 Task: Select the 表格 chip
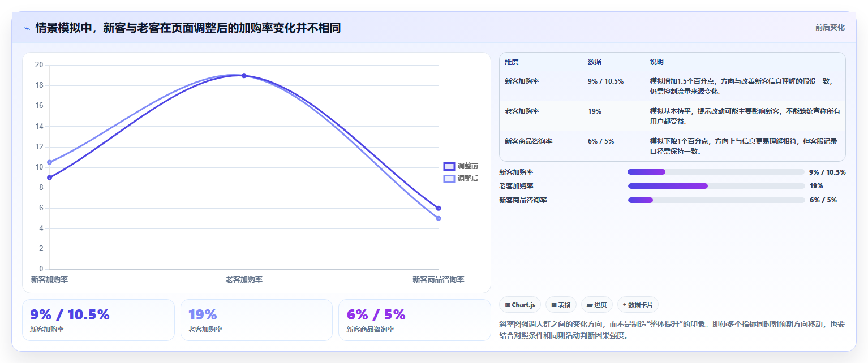(561, 305)
